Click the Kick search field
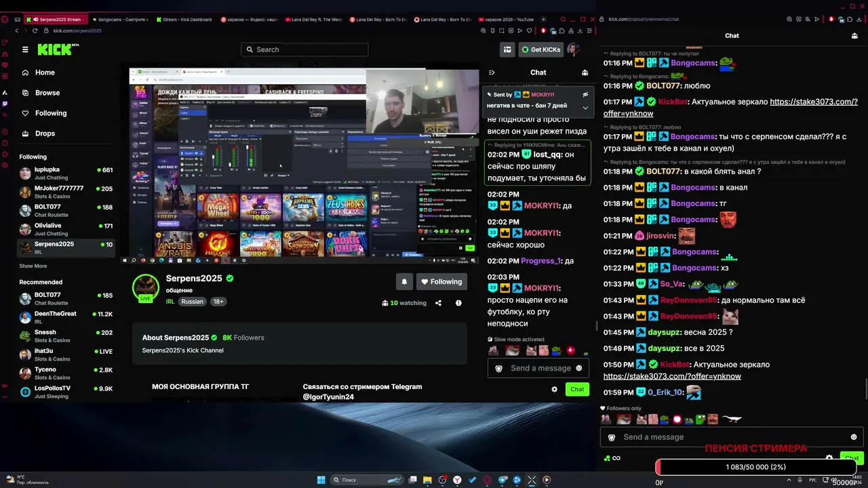The height and width of the screenshot is (488, 868). (x=304, y=49)
